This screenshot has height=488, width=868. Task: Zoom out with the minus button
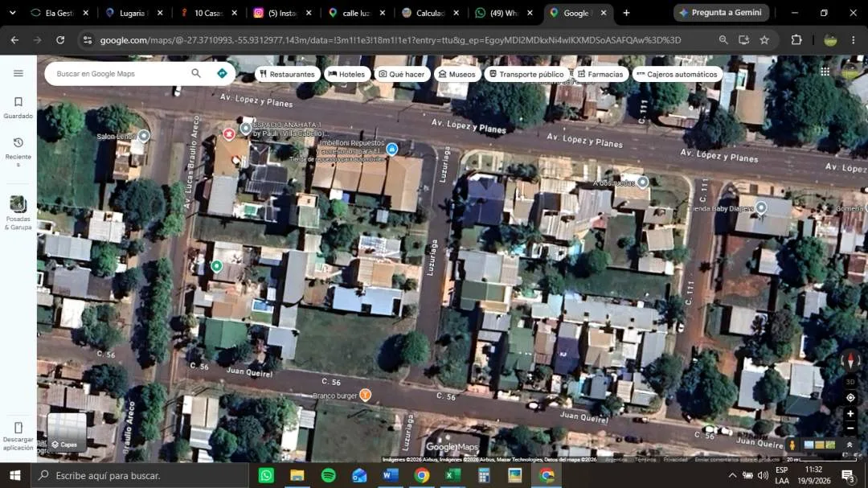point(851,429)
